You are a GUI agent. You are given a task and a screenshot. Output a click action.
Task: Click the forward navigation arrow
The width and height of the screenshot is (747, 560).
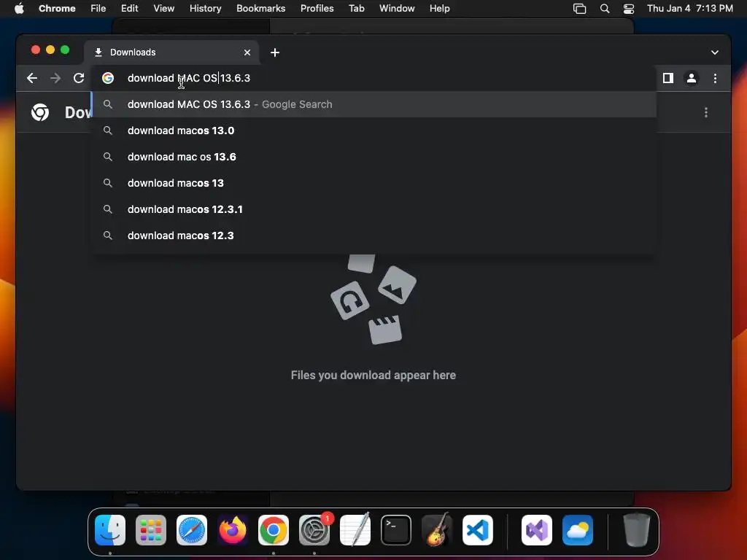(55, 78)
